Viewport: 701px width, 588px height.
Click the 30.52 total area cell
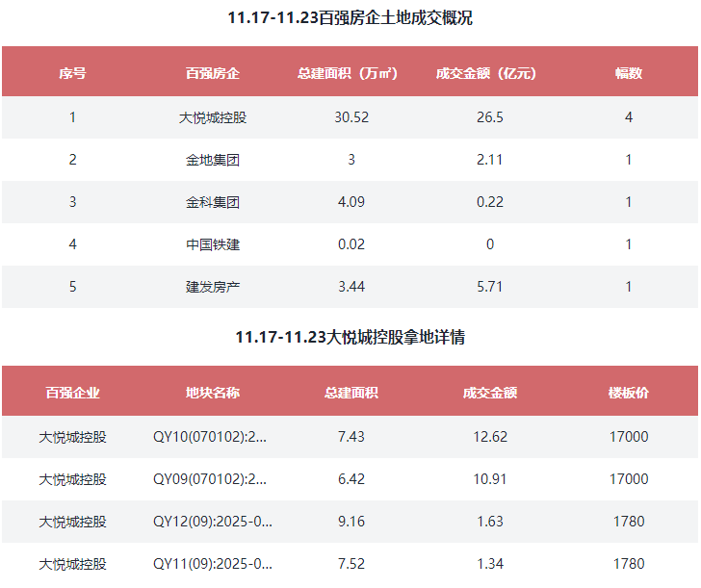350,117
